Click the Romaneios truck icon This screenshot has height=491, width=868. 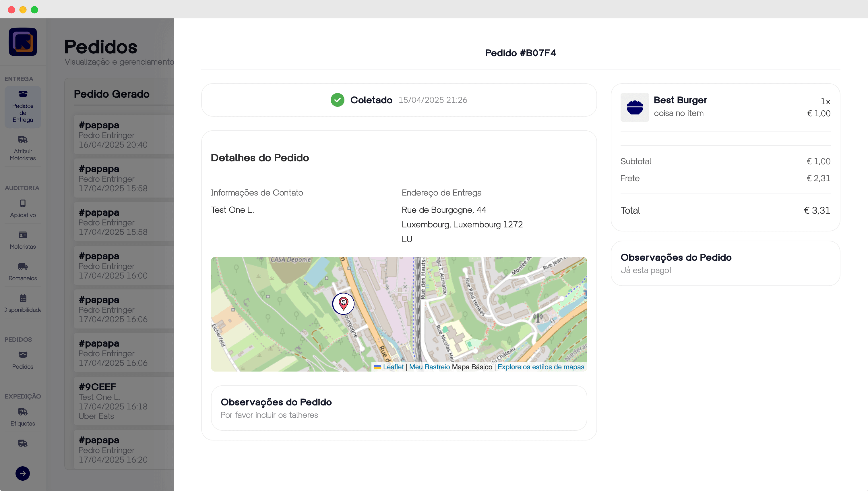click(x=23, y=267)
